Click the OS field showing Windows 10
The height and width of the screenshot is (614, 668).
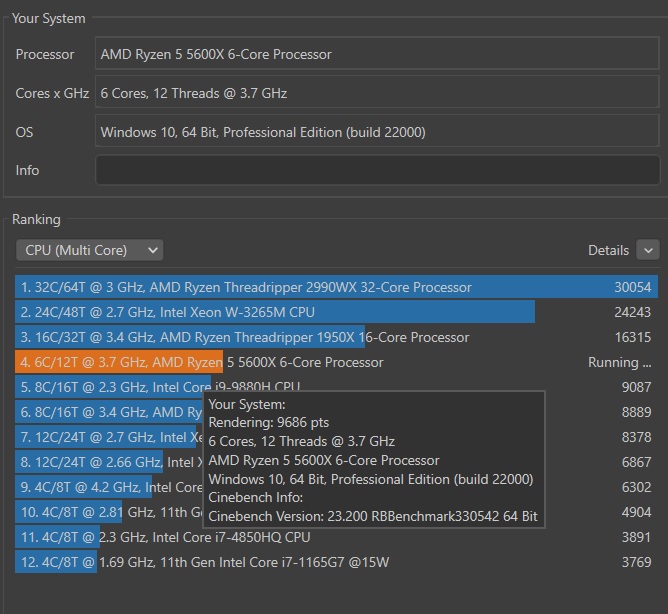pos(377,131)
